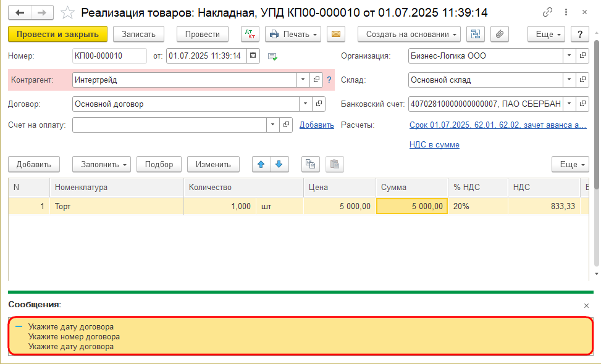The height and width of the screenshot is (364, 601).
Task: Open Подбор item selection
Action: click(x=159, y=164)
